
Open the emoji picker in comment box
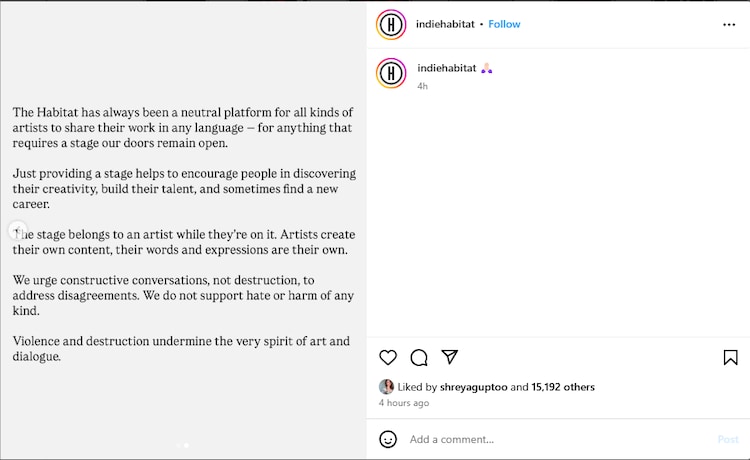click(388, 439)
